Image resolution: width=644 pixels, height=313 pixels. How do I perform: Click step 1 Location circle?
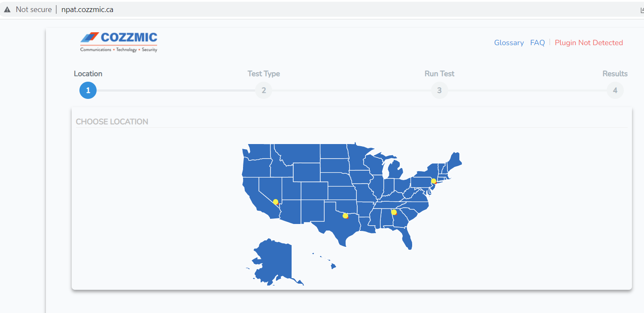(88, 90)
